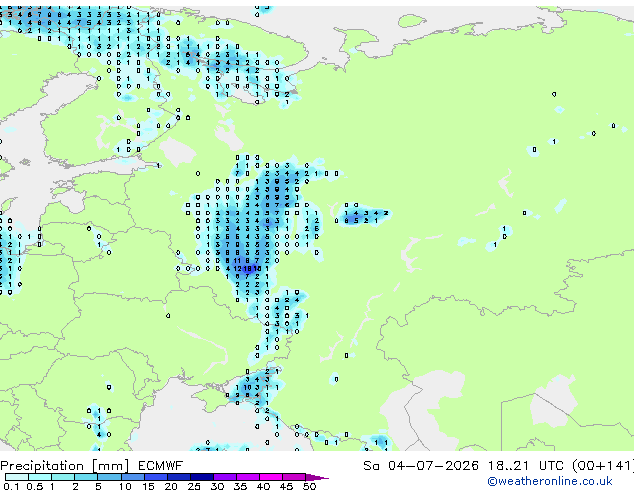634x490 pixels.
Task: Pick the 1–2 mm legend color swatch
Action: click(x=63, y=477)
